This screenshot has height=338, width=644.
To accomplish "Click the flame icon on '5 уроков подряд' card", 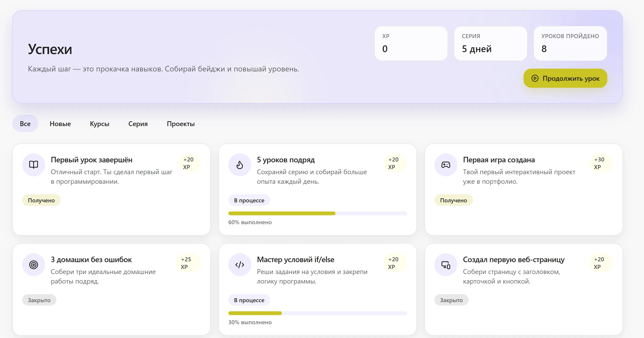I will pyautogui.click(x=239, y=165).
